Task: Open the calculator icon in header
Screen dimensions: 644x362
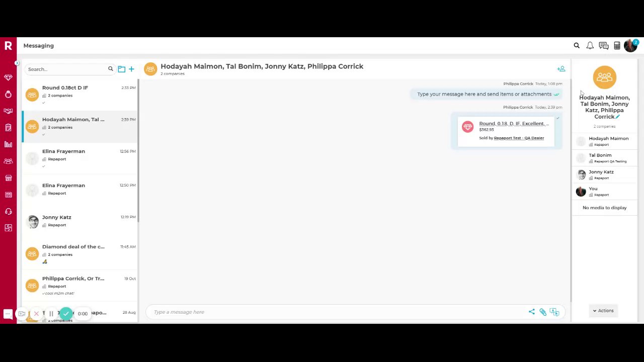Action: pyautogui.click(x=617, y=46)
